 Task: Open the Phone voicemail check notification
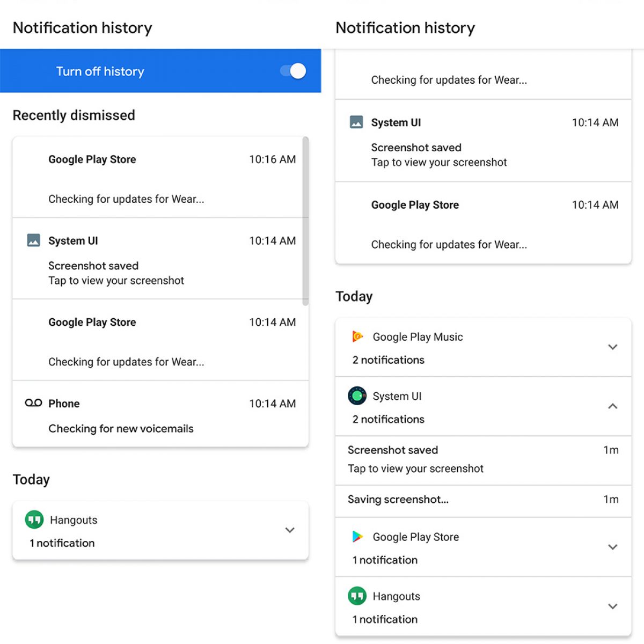(x=160, y=415)
